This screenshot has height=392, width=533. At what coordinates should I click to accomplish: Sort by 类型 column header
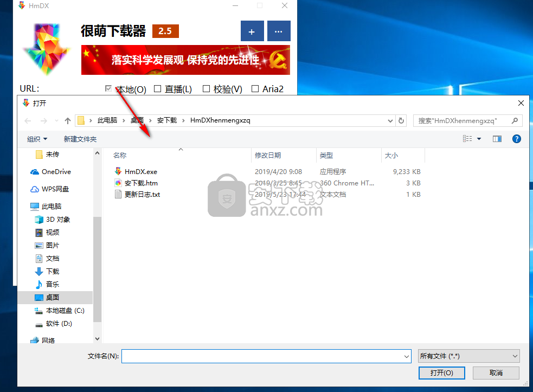click(x=326, y=156)
